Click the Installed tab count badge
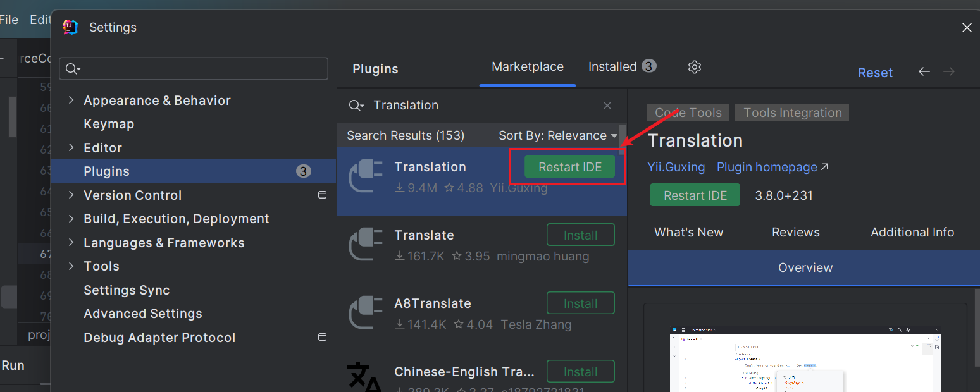 649,66
